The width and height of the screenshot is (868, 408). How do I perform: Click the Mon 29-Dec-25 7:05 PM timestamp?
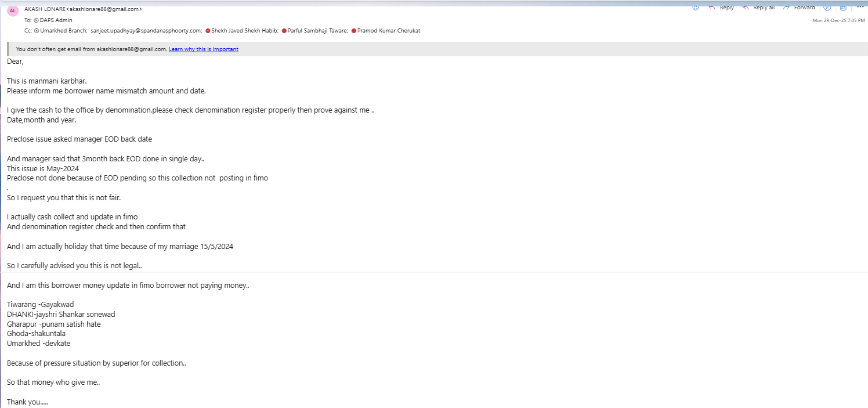pos(838,20)
